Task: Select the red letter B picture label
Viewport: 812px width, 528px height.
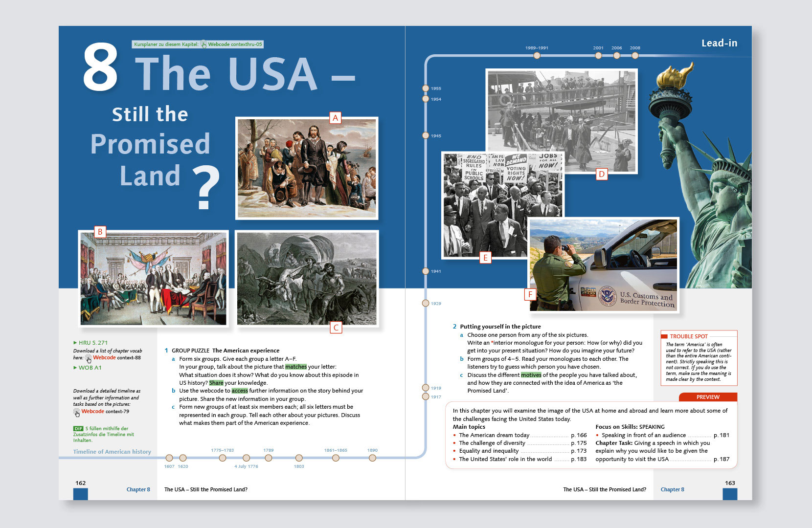Action: click(100, 232)
